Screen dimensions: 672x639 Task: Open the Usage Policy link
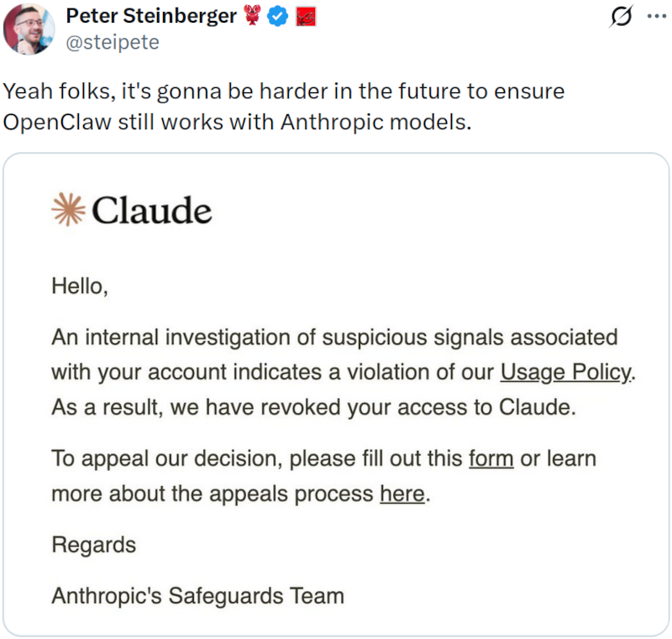tap(564, 372)
